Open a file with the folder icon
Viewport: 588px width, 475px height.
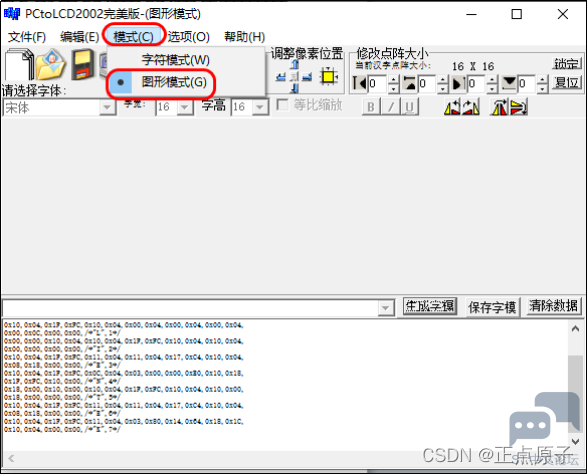tap(51, 64)
